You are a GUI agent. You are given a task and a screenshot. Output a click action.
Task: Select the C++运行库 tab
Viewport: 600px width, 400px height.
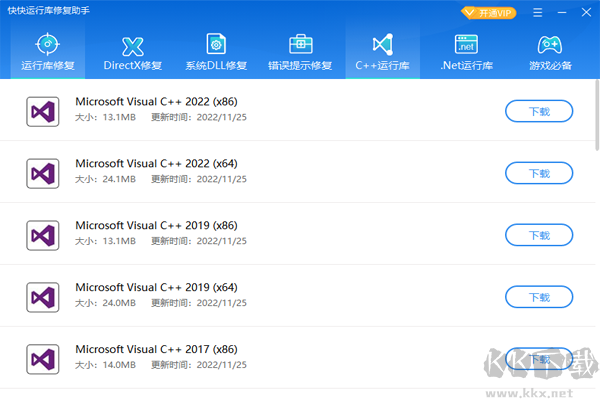pyautogui.click(x=383, y=52)
